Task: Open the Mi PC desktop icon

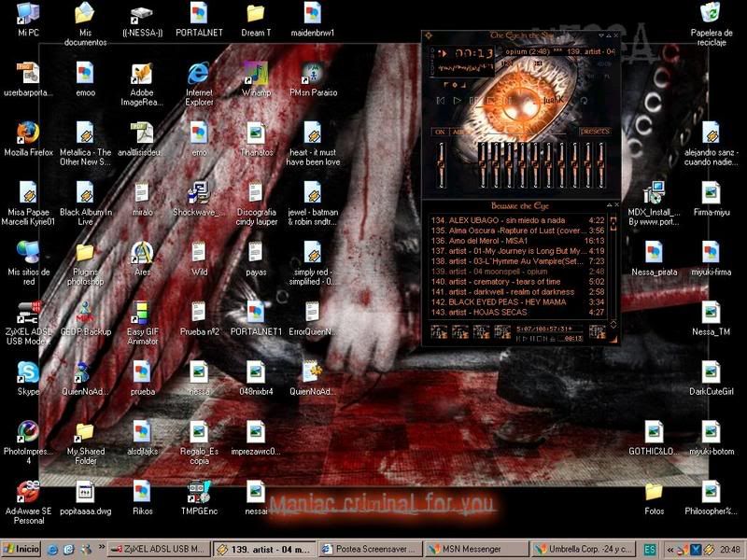Action: pos(28,19)
